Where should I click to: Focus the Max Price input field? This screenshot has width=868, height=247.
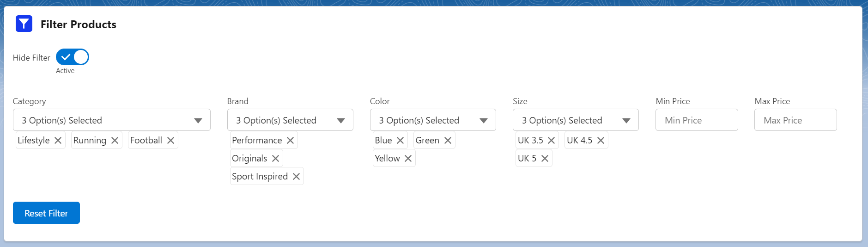(x=795, y=120)
